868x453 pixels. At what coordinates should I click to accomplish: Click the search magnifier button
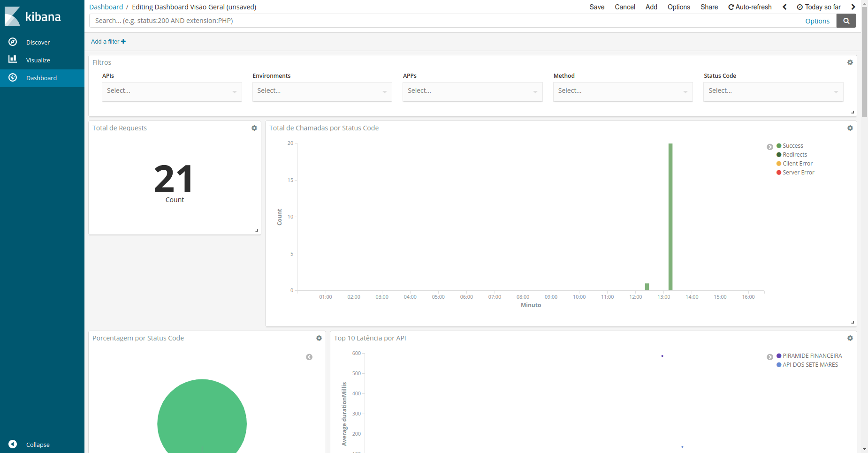(x=846, y=21)
